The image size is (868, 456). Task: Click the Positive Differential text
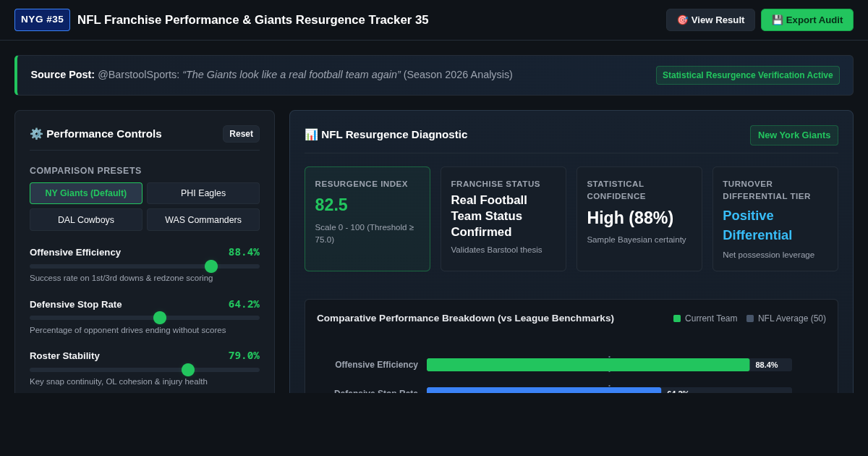point(757,226)
